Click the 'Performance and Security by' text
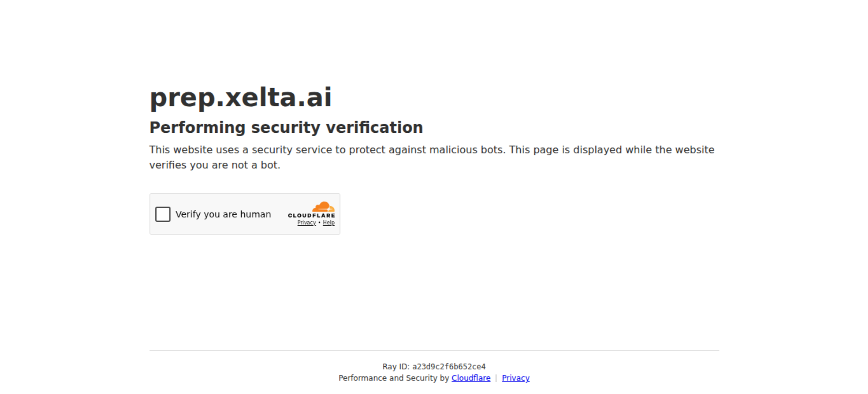The height and width of the screenshot is (394, 868). coord(394,378)
